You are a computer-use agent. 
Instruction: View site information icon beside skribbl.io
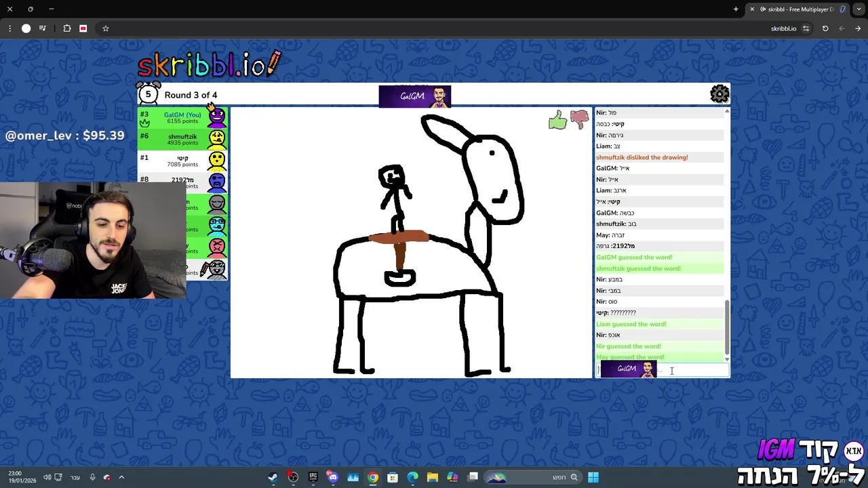[x=806, y=28]
